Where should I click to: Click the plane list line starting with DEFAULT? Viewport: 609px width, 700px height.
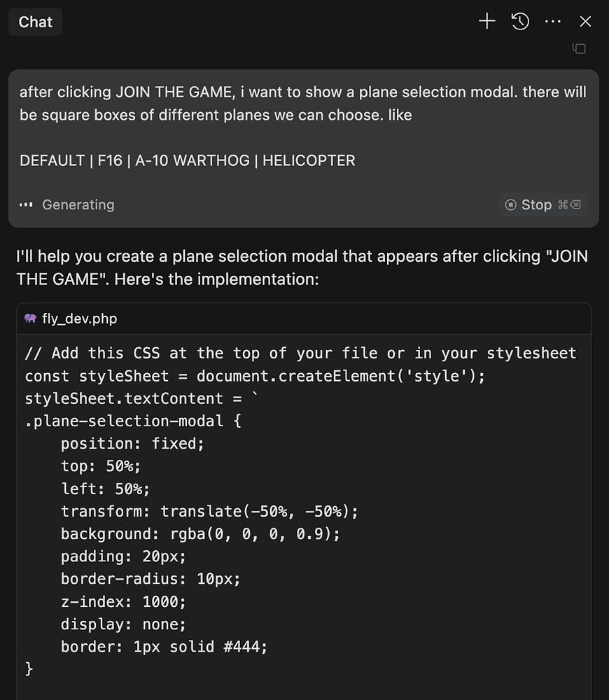[188, 160]
